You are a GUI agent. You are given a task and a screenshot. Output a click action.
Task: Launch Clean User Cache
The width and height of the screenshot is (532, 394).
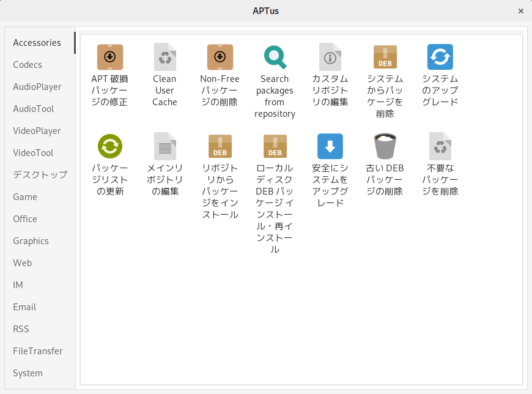(x=165, y=57)
